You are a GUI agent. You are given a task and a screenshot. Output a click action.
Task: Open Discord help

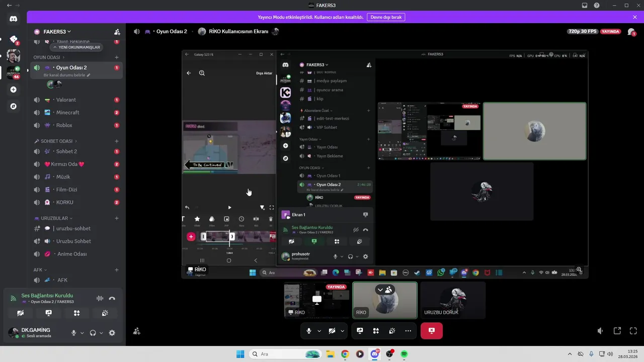[597, 5]
